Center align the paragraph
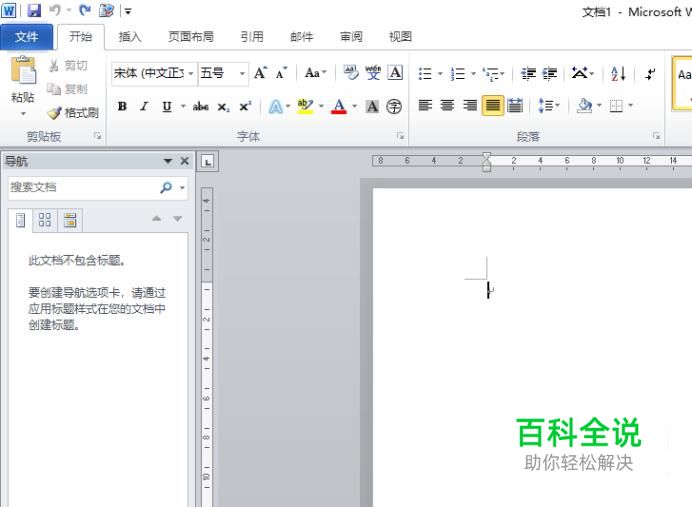 click(447, 106)
